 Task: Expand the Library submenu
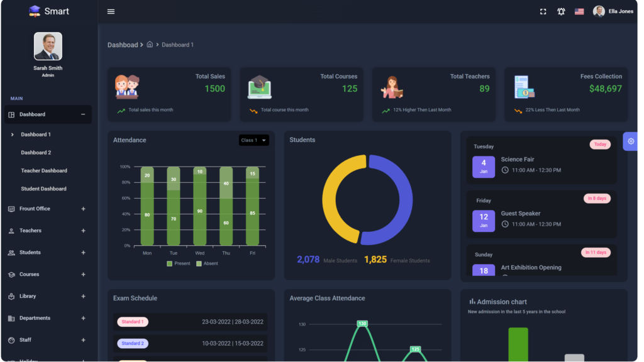[x=84, y=297]
